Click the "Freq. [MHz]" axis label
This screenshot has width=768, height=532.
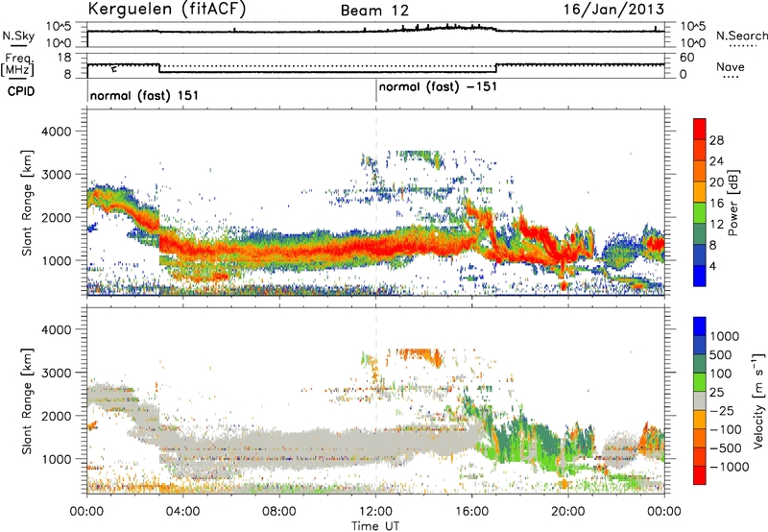(x=19, y=66)
